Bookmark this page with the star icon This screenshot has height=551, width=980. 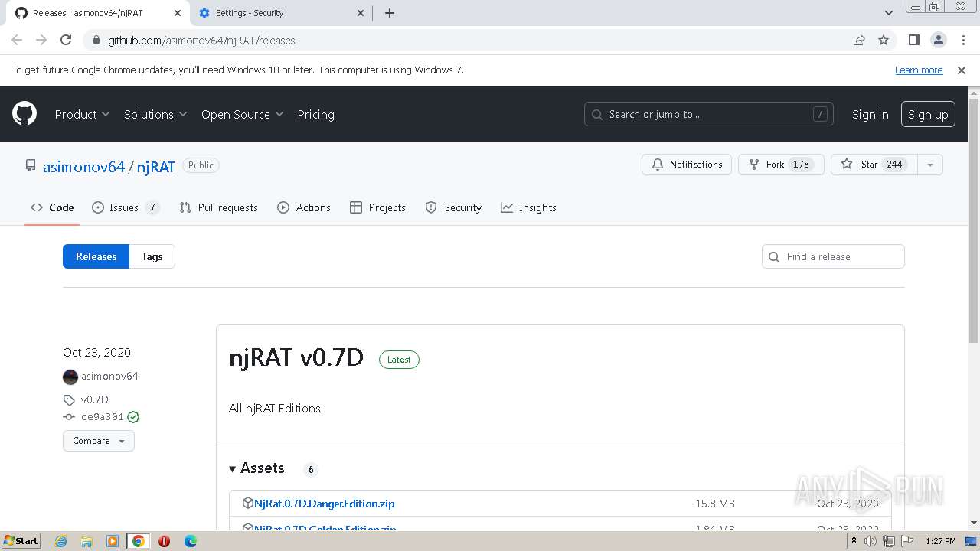884,40
